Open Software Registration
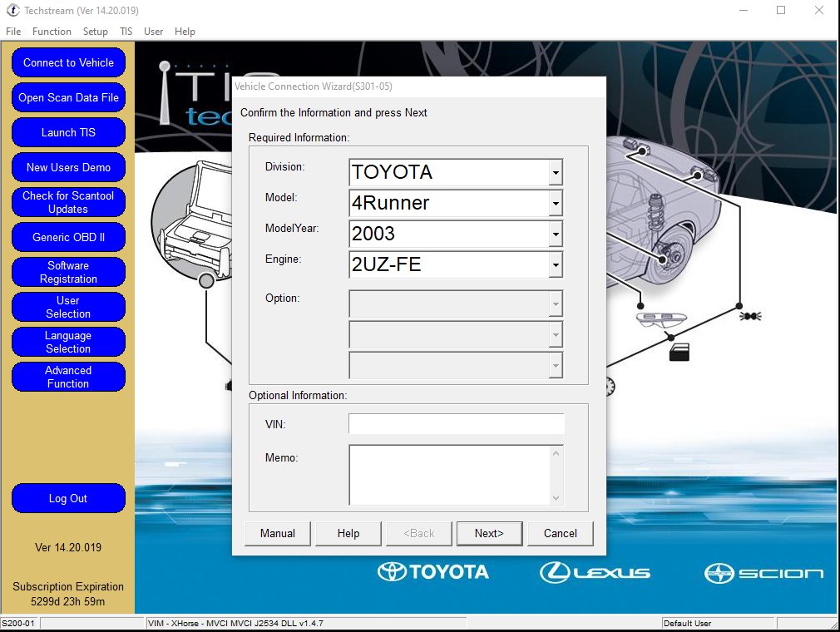This screenshot has height=632, width=840. (x=68, y=272)
